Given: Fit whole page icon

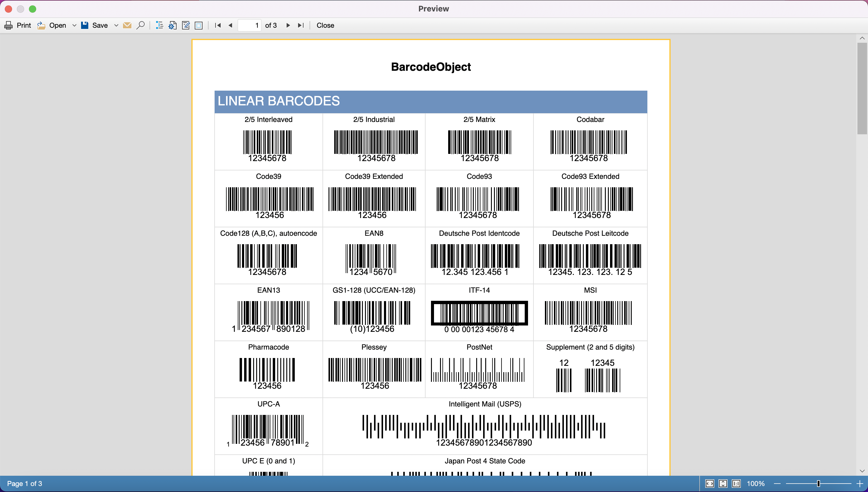Looking at the screenshot, I should click(723, 484).
